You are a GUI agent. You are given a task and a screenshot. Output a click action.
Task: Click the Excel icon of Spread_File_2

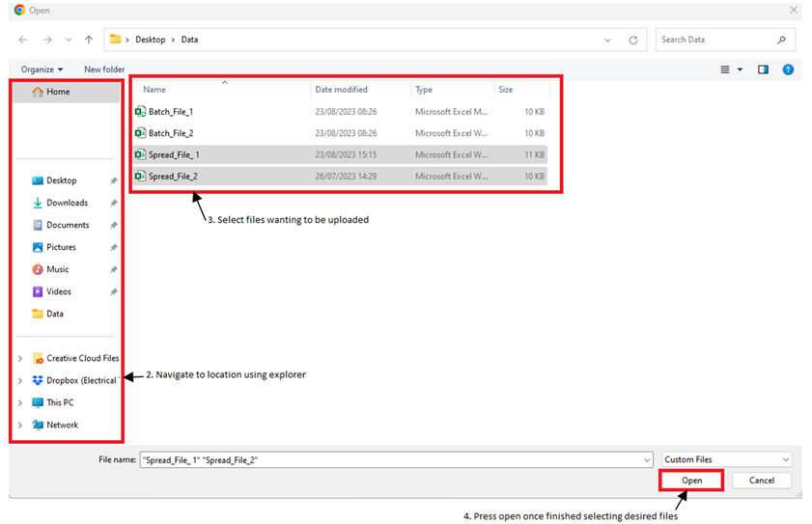coord(140,177)
